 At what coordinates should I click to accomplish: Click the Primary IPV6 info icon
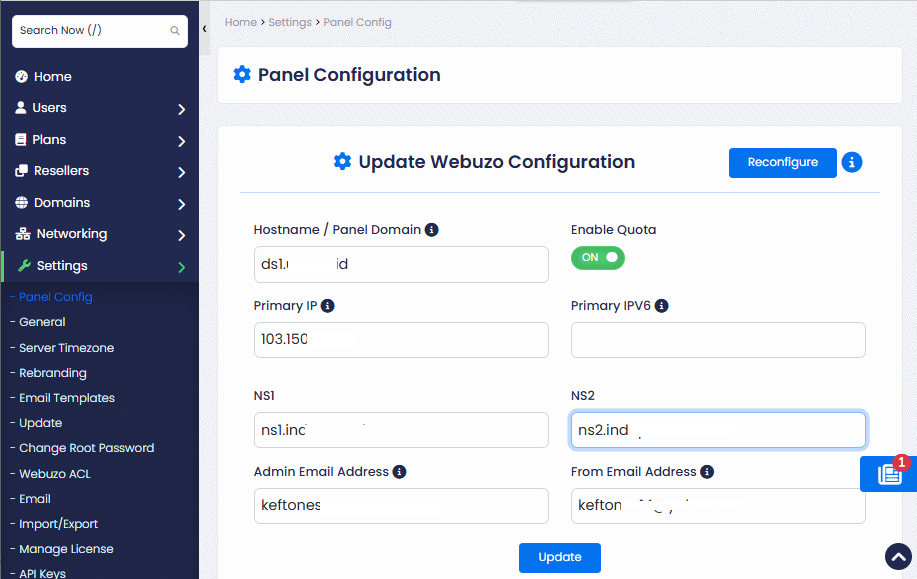(661, 306)
